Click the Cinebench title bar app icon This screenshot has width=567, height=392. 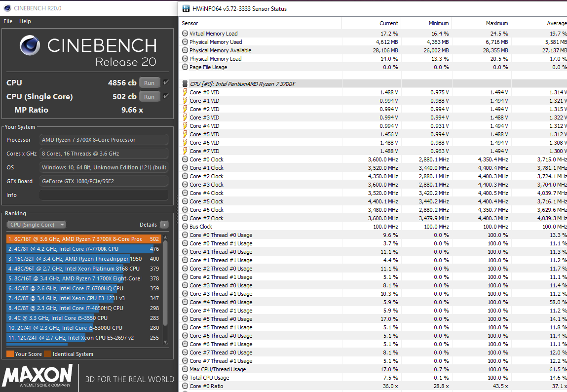click(x=7, y=8)
